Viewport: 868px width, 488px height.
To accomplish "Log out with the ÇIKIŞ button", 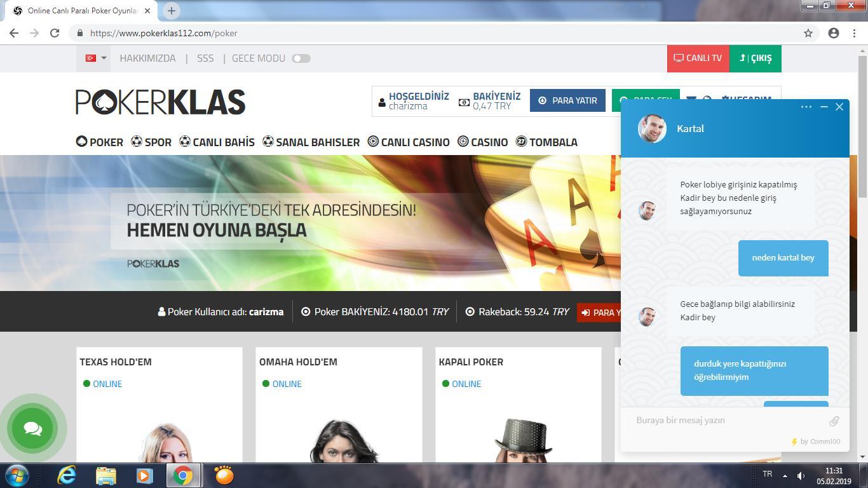I will [x=756, y=58].
